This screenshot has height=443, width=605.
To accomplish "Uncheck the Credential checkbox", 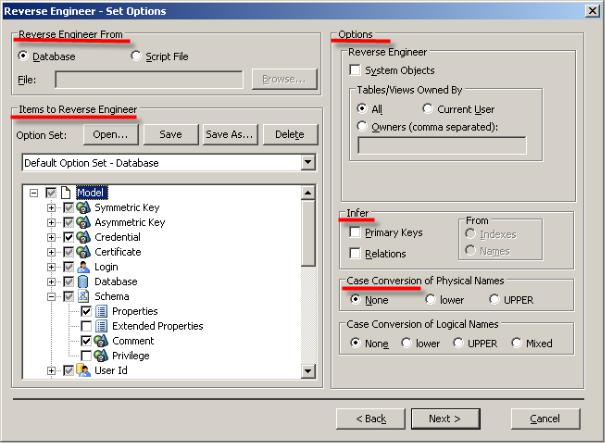I will click(x=68, y=237).
